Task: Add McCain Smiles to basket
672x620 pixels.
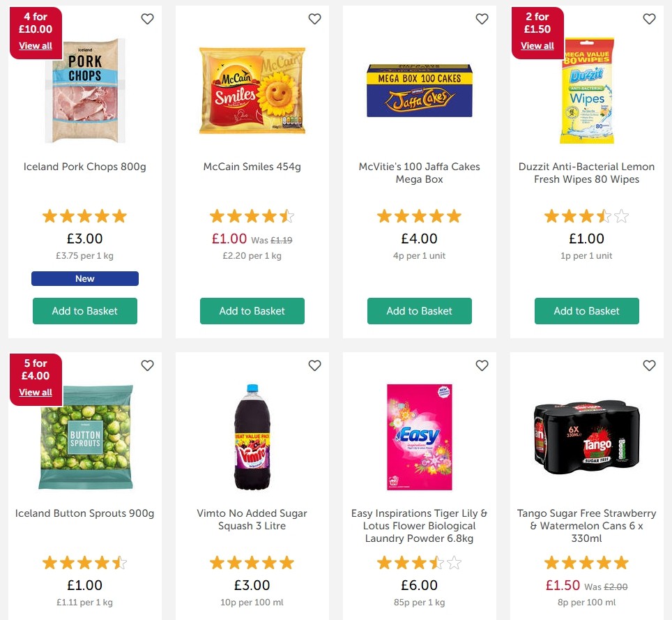Action: [252, 311]
